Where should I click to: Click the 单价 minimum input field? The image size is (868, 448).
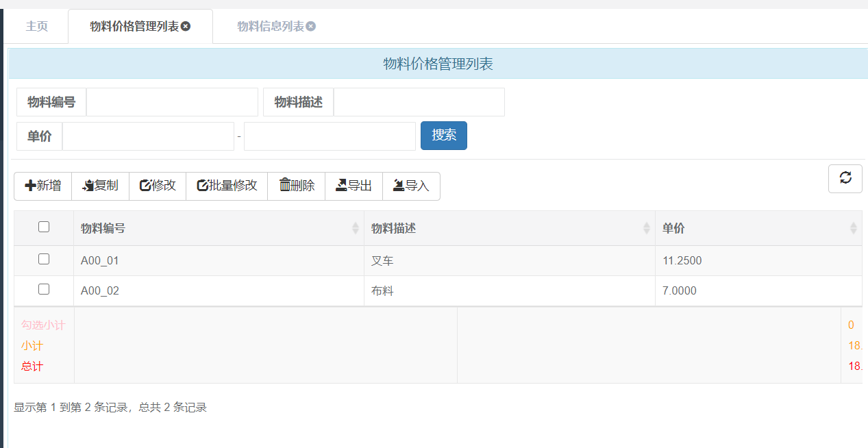[148, 136]
